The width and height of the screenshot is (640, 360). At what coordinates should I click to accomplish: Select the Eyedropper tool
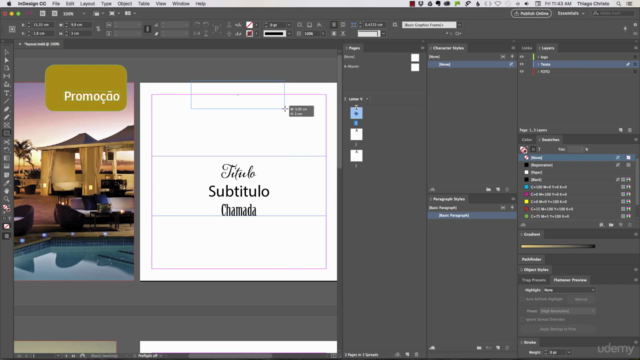[x=7, y=183]
